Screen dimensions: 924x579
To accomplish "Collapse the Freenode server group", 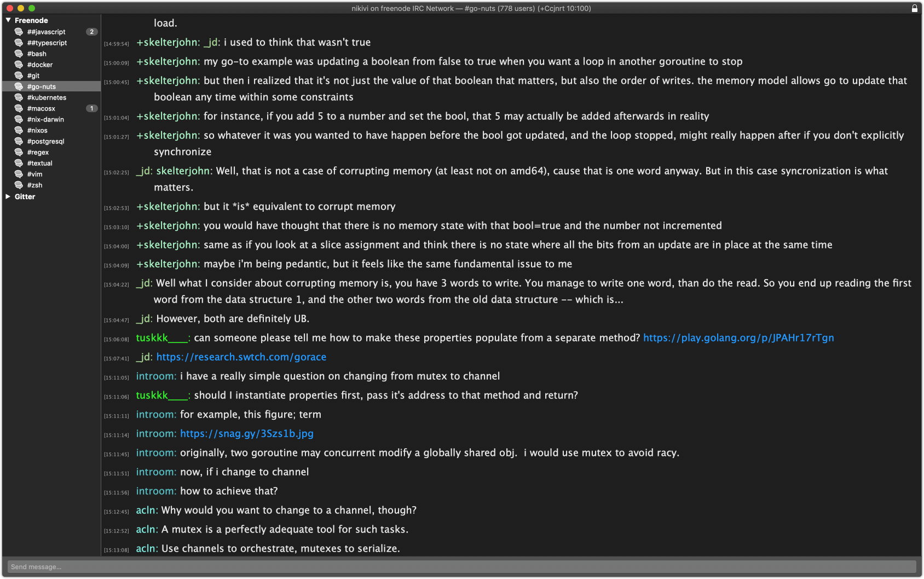I will coord(8,20).
